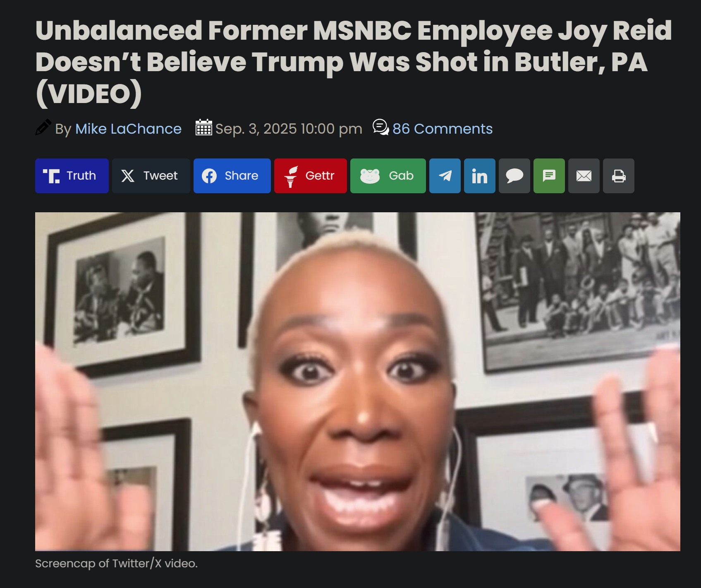Open the main article screencap image
Screen dimensions: 701x588
(x=358, y=382)
